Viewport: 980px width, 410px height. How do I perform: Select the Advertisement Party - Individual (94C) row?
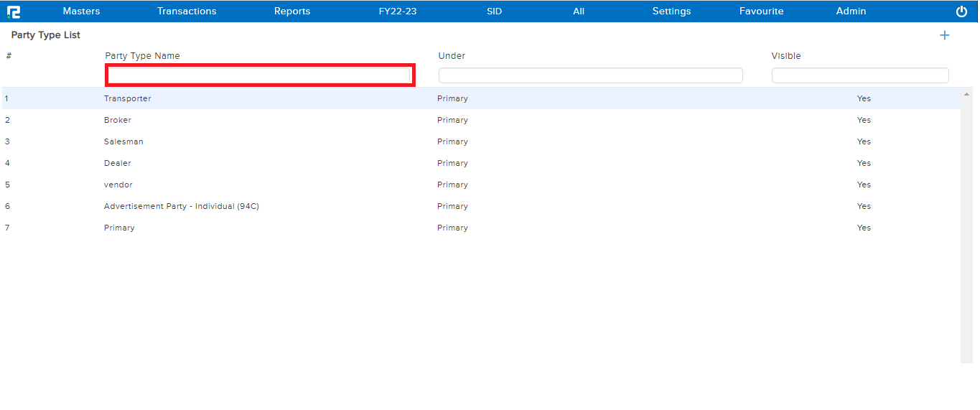coord(181,206)
